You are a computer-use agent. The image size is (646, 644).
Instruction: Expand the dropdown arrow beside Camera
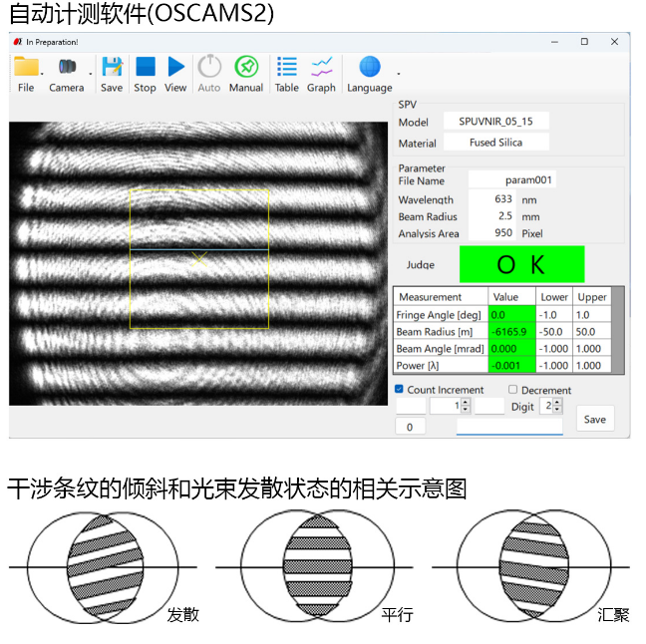click(91, 74)
